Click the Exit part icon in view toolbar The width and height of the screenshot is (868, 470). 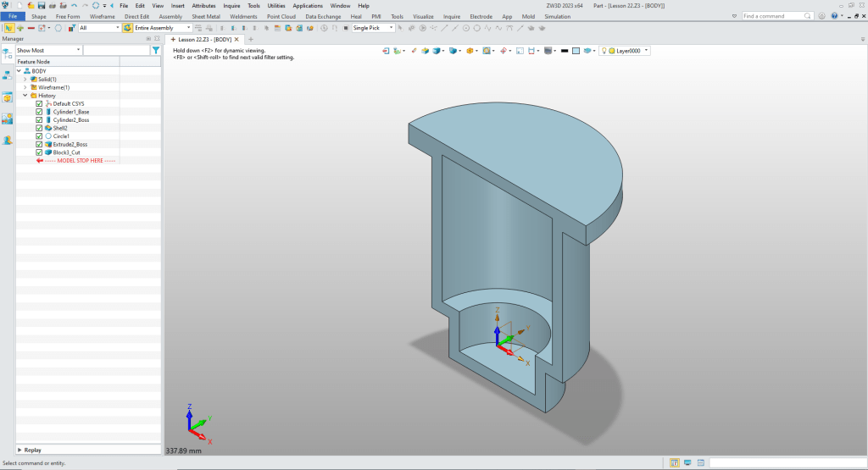(x=387, y=51)
